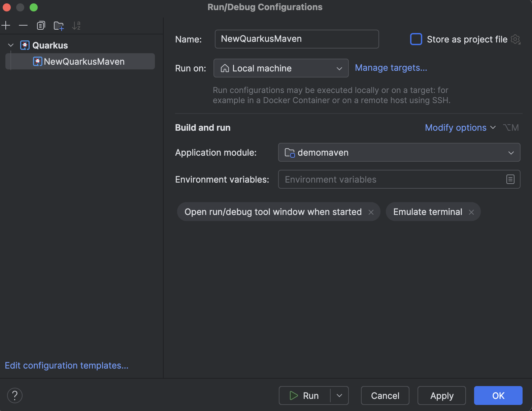Image resolution: width=532 pixels, height=411 pixels.
Task: Select NewQuarkusMaven configuration in tree
Action: click(84, 62)
